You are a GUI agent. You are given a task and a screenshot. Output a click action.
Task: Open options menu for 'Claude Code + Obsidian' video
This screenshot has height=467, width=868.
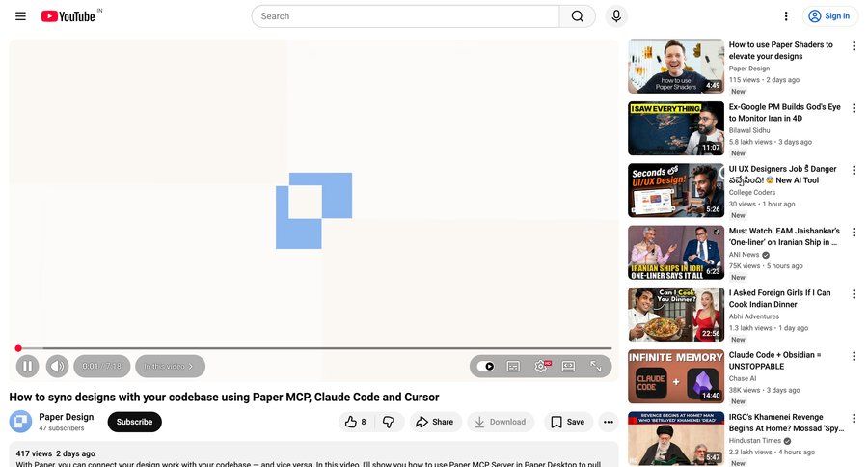click(x=854, y=356)
